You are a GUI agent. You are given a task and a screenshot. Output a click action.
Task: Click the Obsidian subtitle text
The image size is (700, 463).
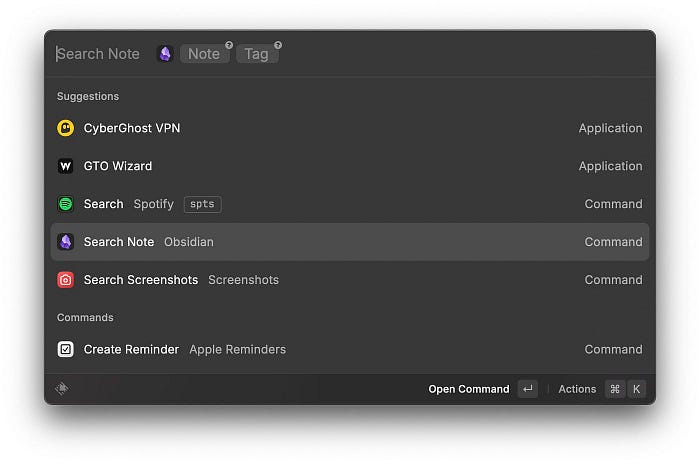tap(189, 242)
